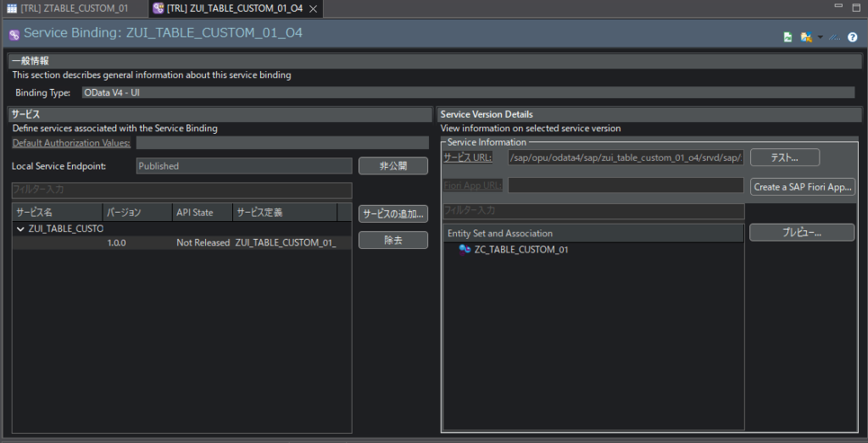
Task: Click the ZC_TABLE_CUSTOM_01 entity set icon
Action: point(465,250)
